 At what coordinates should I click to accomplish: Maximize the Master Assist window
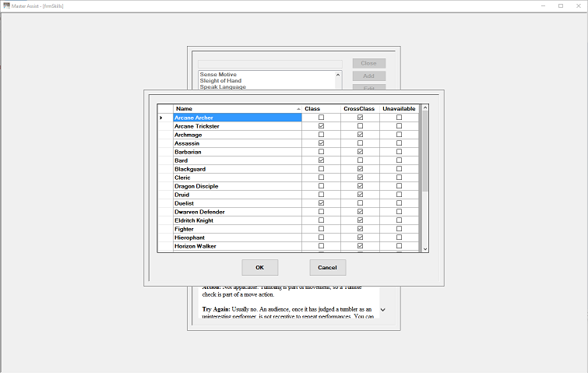(x=561, y=5)
